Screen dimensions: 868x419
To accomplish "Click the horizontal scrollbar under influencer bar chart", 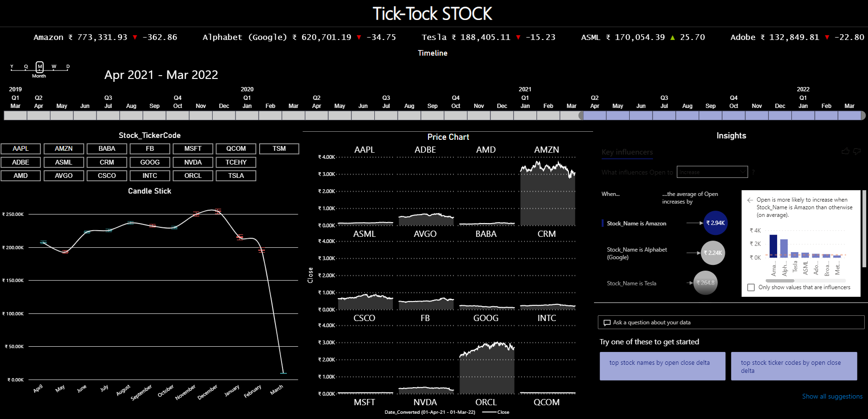I will click(x=780, y=281).
